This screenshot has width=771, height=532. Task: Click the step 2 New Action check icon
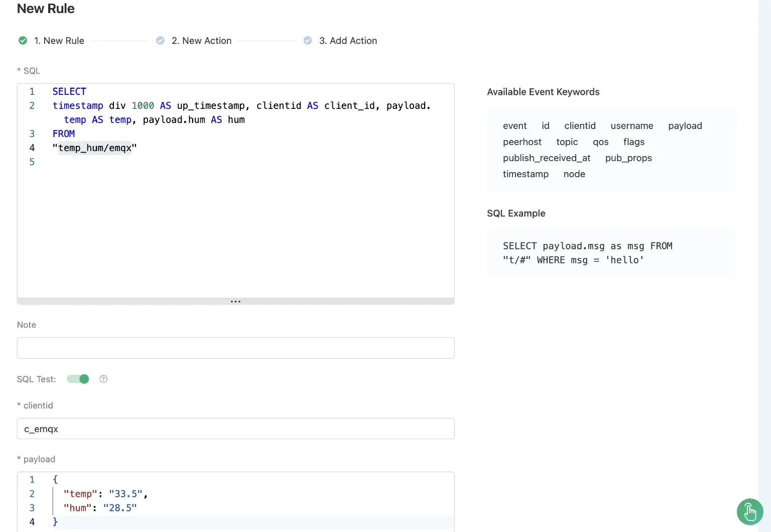click(x=160, y=41)
